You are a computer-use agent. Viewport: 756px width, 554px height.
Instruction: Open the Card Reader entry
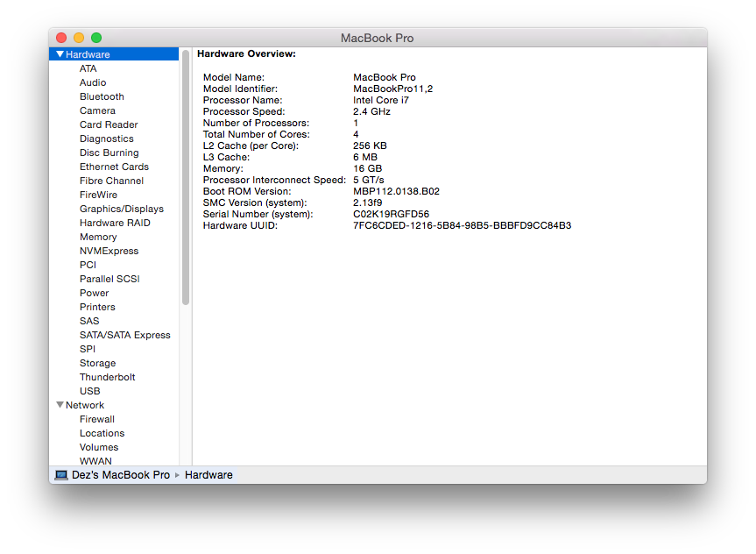tap(109, 124)
